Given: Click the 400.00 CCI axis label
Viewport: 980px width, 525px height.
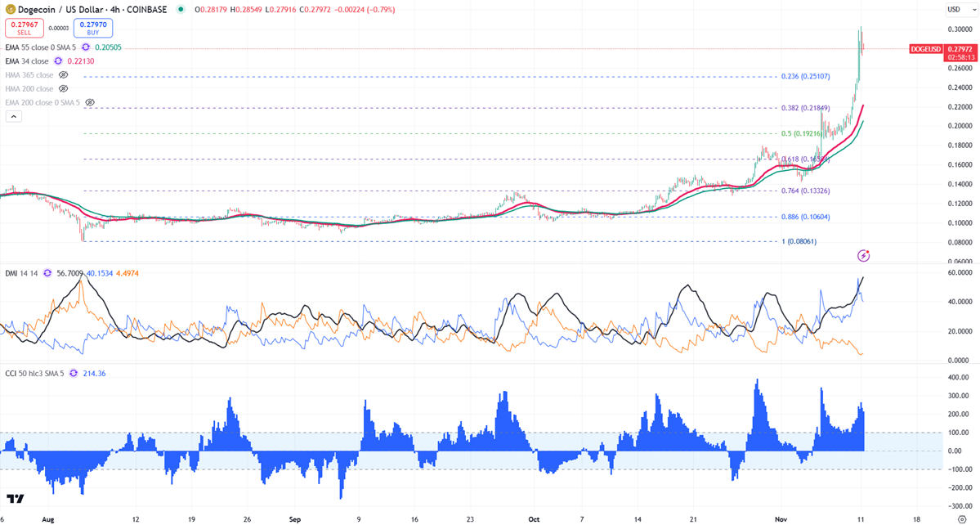Looking at the screenshot, I should click(x=957, y=378).
